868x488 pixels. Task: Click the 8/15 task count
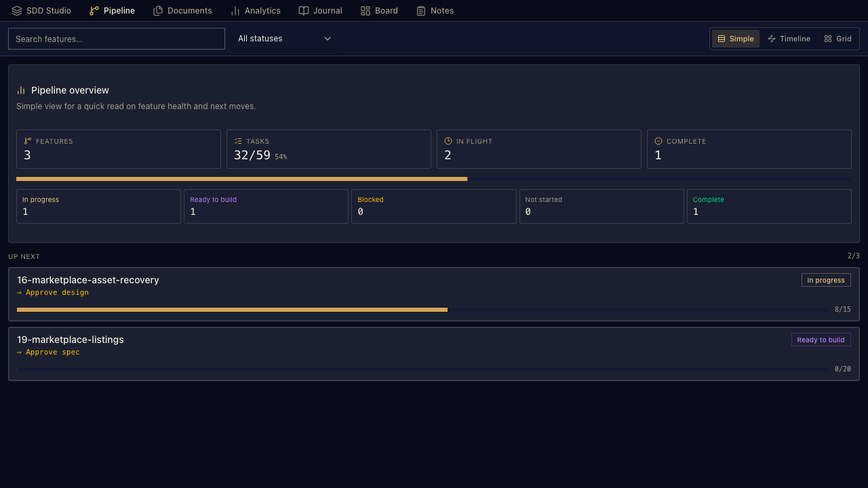pos(843,310)
